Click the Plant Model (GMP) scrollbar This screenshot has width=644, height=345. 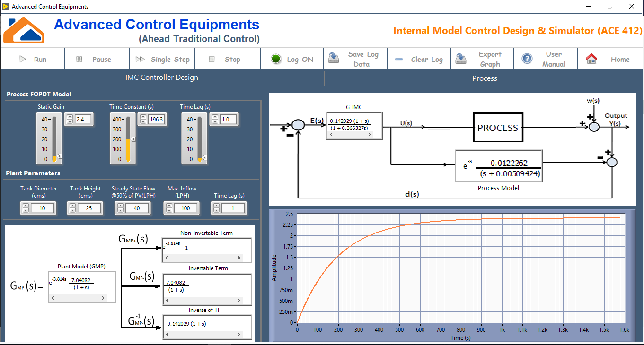[78, 298]
